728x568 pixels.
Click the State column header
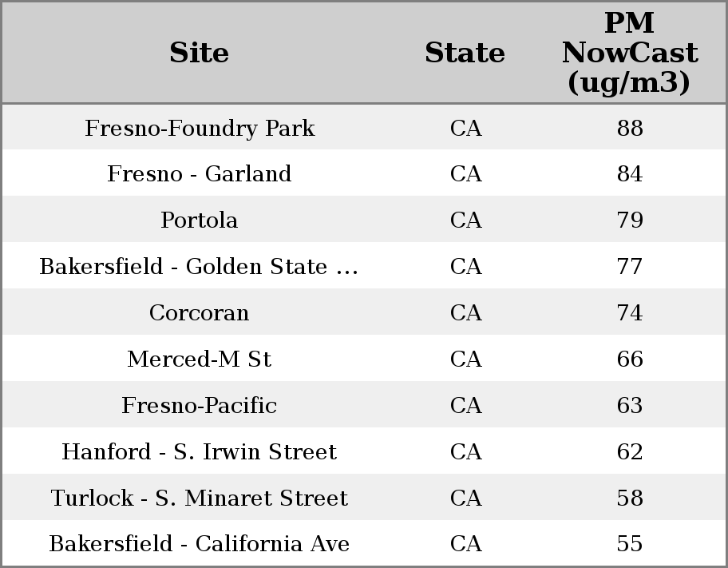tap(465, 53)
